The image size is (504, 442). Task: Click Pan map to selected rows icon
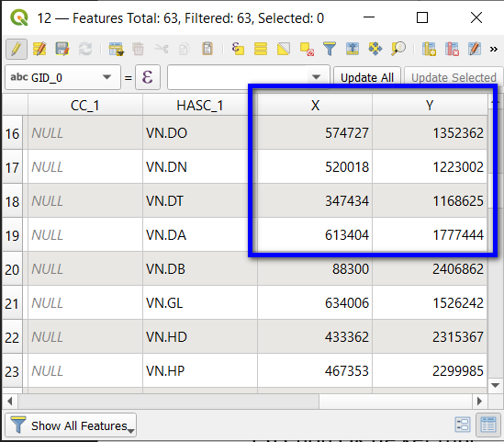point(375,50)
